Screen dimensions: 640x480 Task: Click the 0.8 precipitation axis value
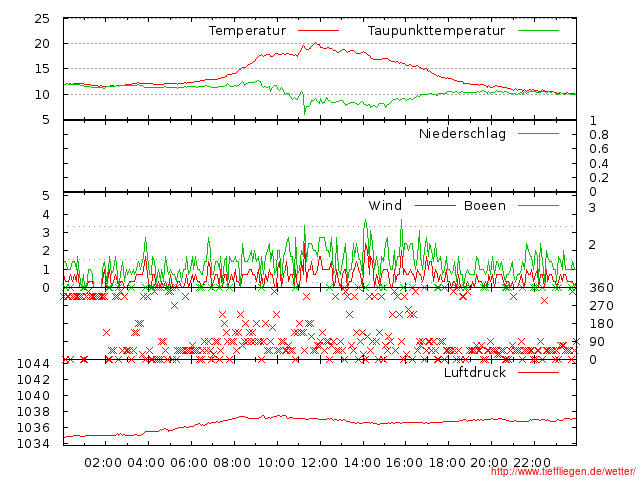click(599, 135)
